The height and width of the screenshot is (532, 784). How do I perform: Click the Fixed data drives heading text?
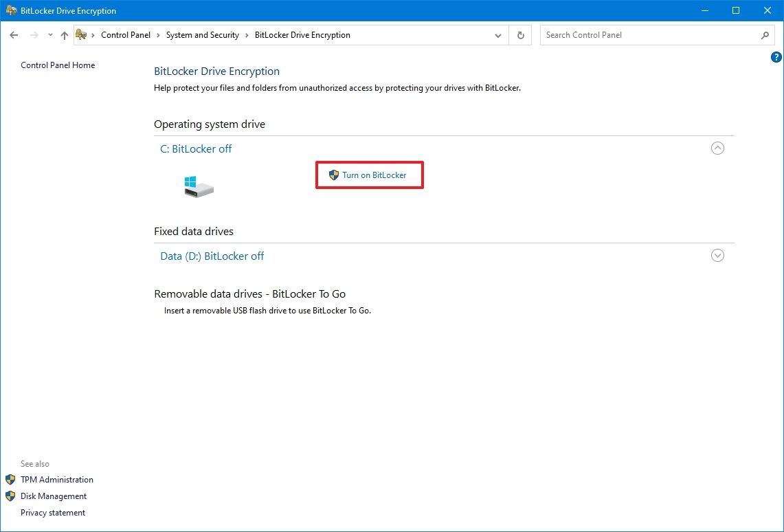pos(194,232)
